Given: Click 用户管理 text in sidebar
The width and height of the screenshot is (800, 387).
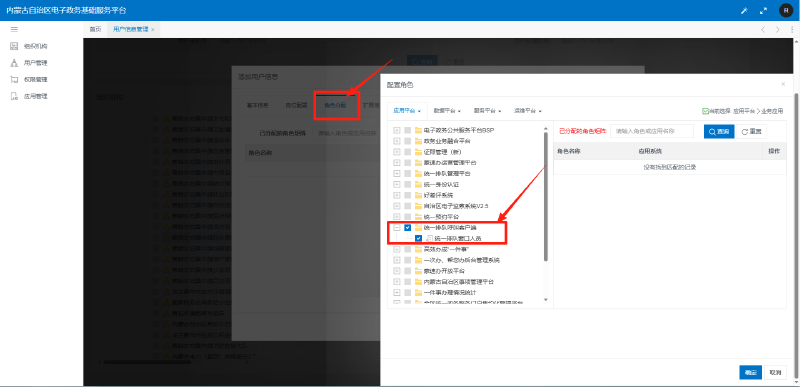Looking at the screenshot, I should pos(36,63).
